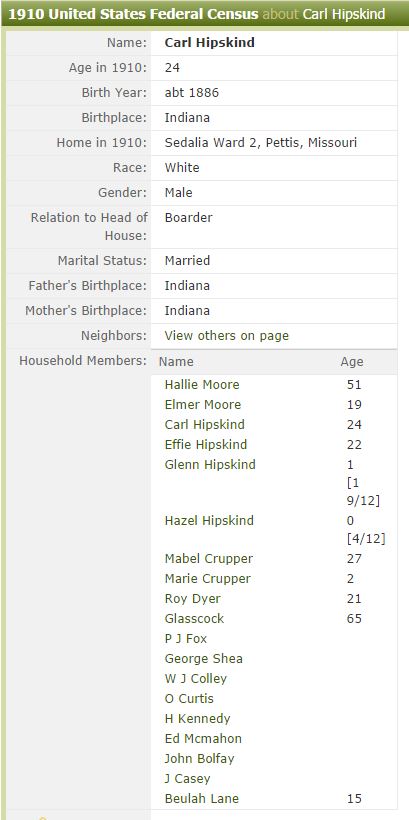Image resolution: width=409 pixels, height=820 pixels.
Task: Open Effie Hipskind's record
Action: pyautogui.click(x=206, y=445)
